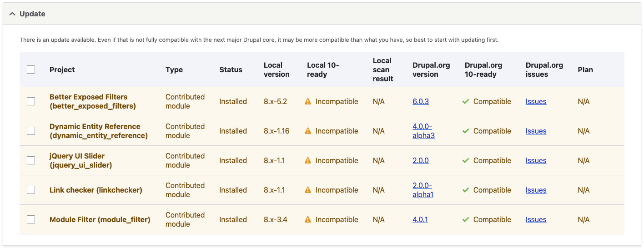
Task: Click the warning icon in jQuery UI Slider row
Action: [x=308, y=160]
